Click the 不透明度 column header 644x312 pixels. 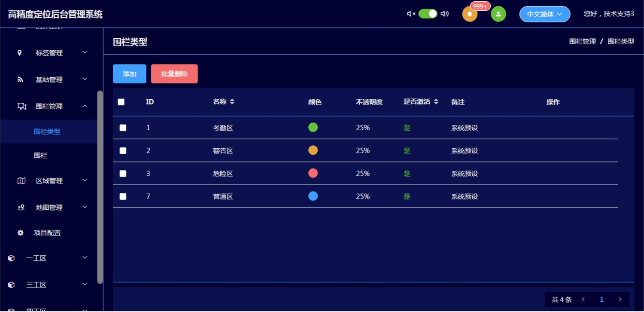369,102
